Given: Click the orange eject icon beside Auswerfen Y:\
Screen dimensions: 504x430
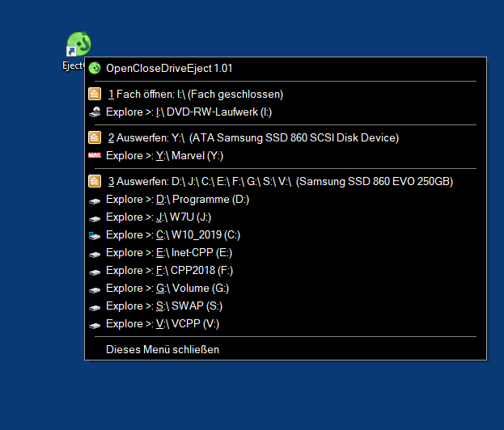Looking at the screenshot, I should pos(95,137).
